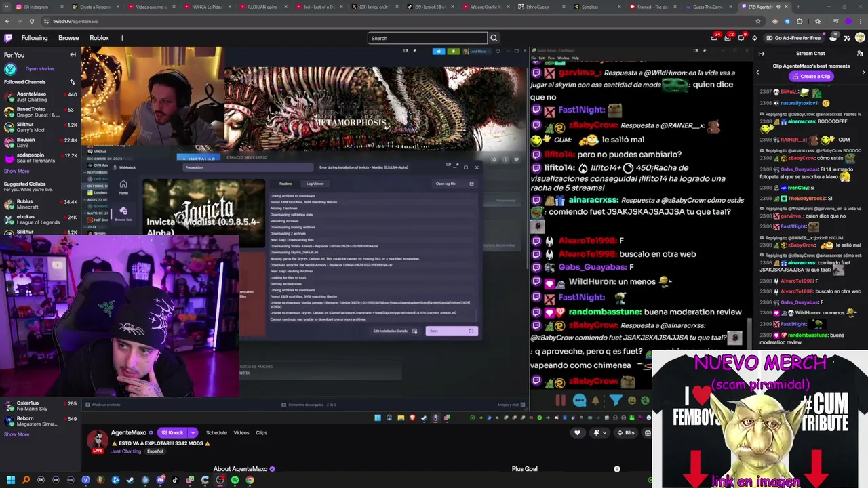Open the Browse page
The image size is (868, 488).
(68, 38)
